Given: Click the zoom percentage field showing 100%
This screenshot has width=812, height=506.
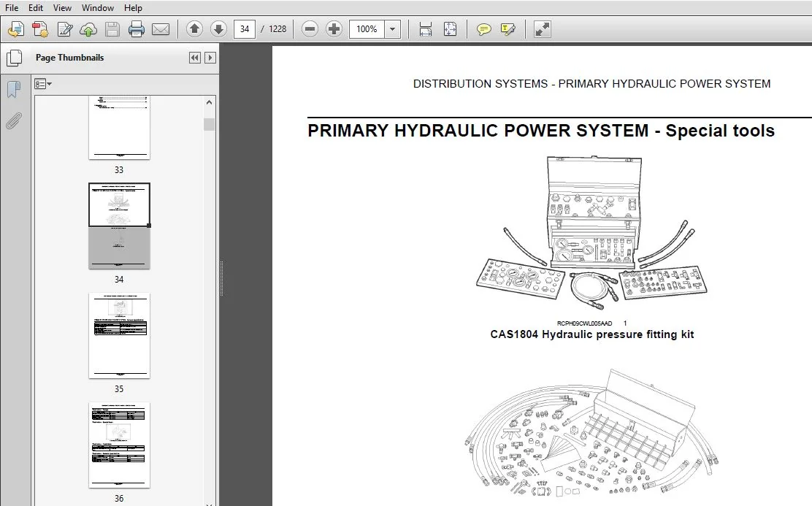Looking at the screenshot, I should click(x=367, y=29).
